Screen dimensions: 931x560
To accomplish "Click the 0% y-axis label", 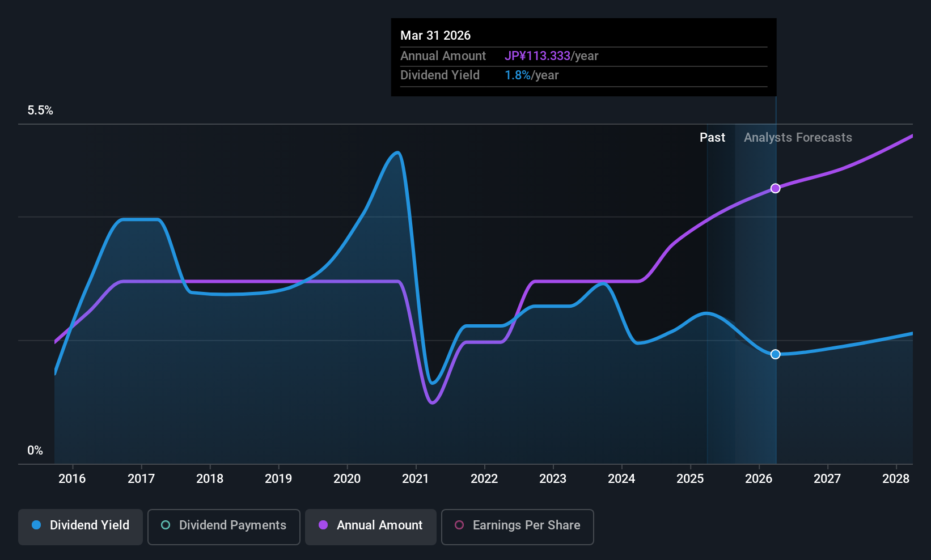I will [35, 451].
